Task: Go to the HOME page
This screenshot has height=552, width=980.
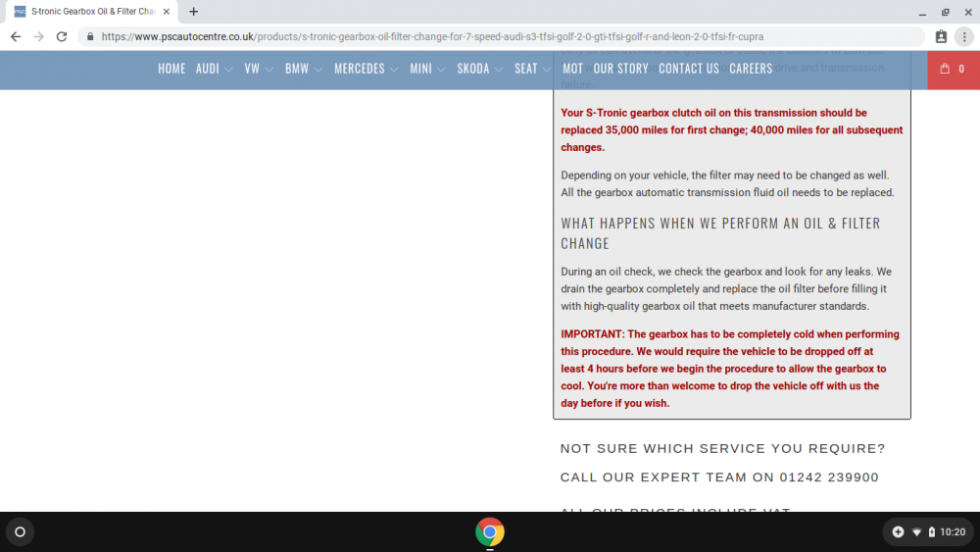Action: click(171, 68)
